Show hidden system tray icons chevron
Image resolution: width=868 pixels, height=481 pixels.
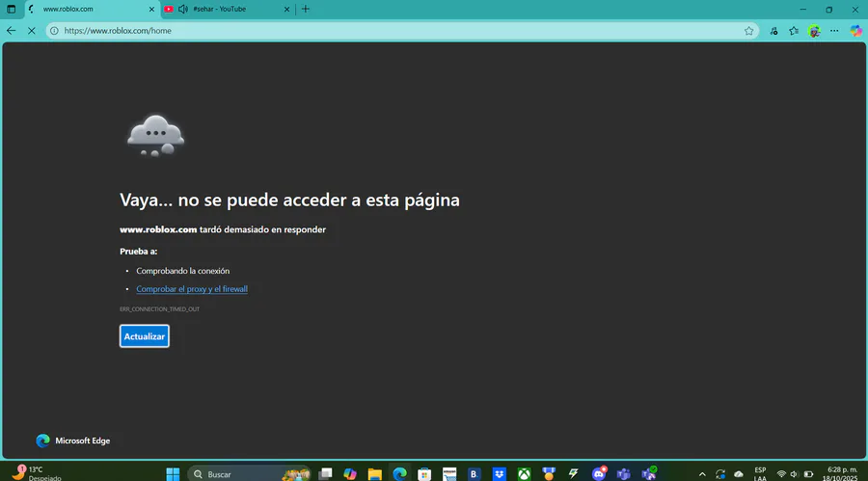pos(702,474)
